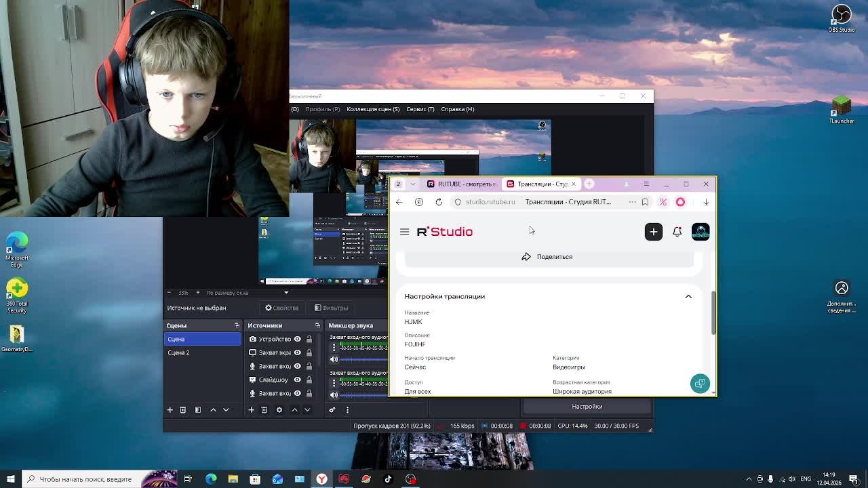Delete the selected scene in OBS
Screen dimensions: 868x488
click(x=183, y=409)
